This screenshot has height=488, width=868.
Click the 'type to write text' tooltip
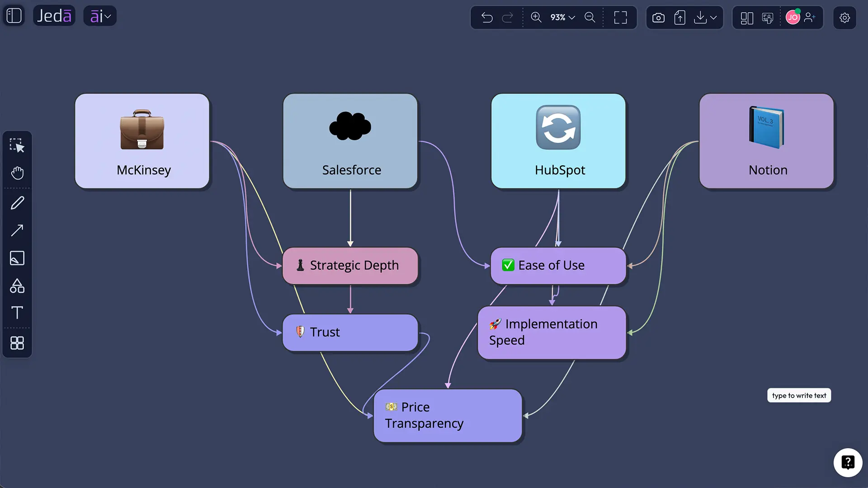(x=799, y=395)
